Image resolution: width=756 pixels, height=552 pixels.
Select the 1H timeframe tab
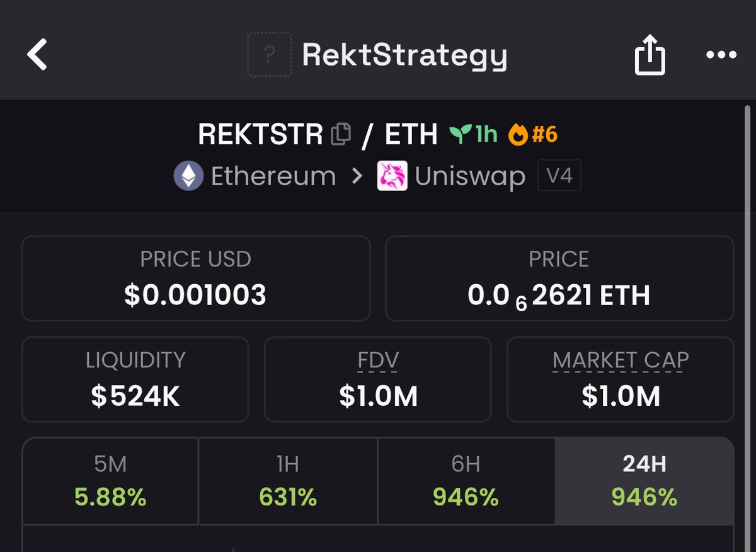tap(288, 481)
